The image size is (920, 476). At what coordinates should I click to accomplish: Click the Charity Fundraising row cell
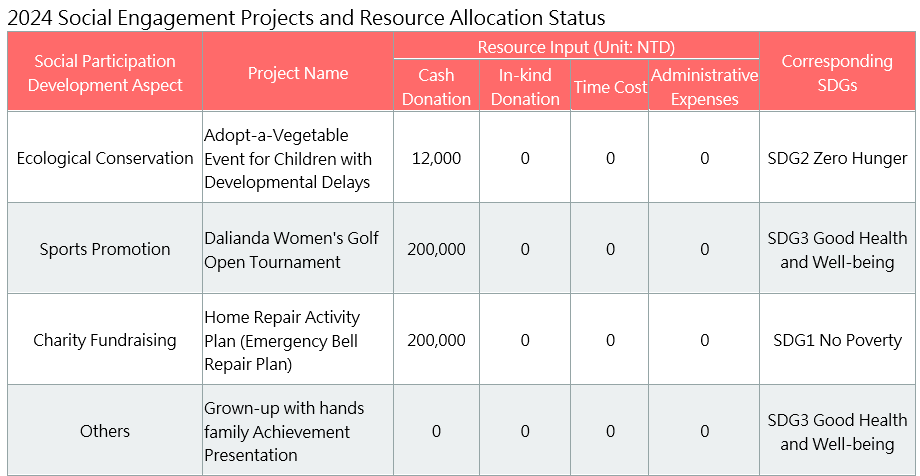pos(105,340)
